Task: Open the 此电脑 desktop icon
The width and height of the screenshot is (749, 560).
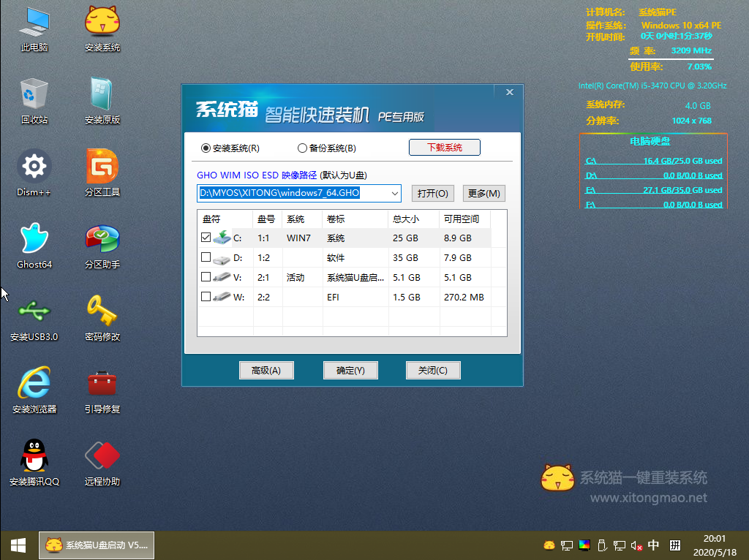Action: 34,29
